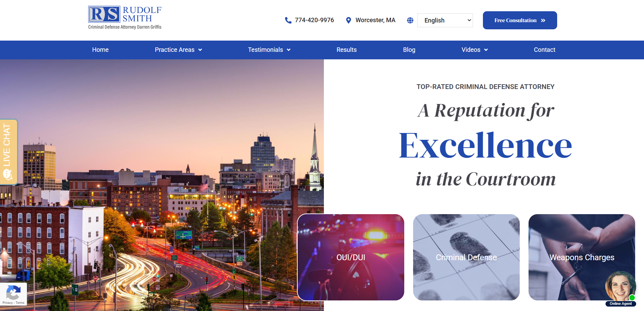This screenshot has width=644, height=311.
Task: Open the Contact page
Action: pyautogui.click(x=544, y=50)
